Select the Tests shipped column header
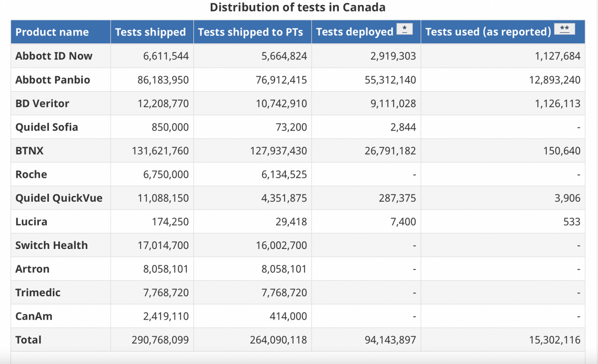The width and height of the screenshot is (598, 364). coord(150,32)
